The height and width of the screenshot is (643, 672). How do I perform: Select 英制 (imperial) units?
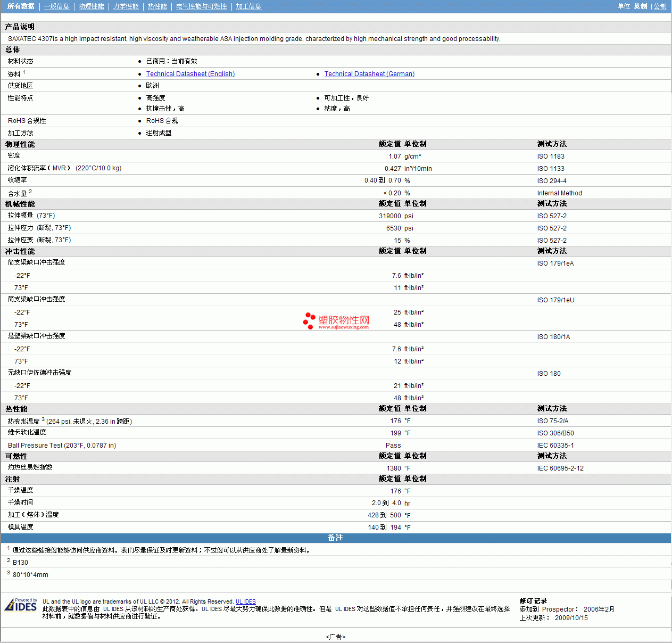(x=640, y=6)
